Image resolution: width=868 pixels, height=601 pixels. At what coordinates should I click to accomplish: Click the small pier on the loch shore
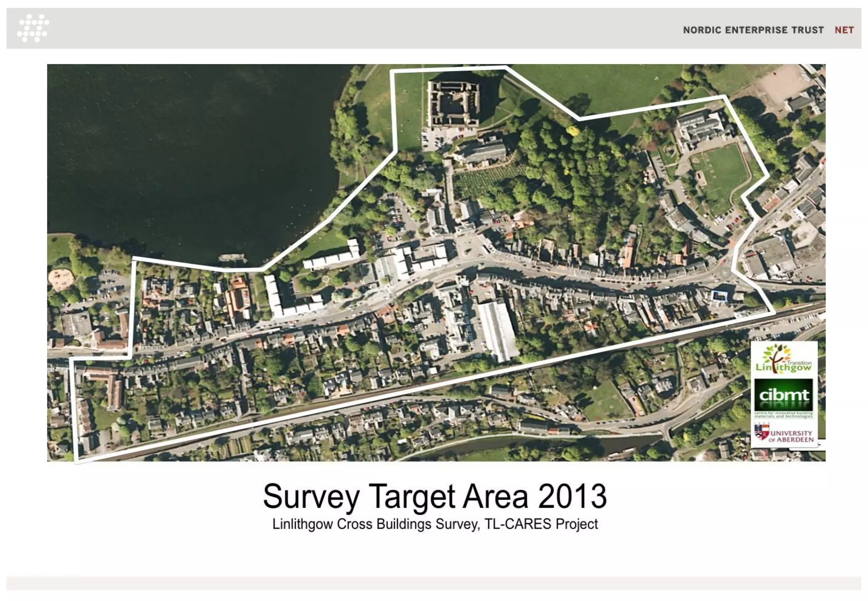(232, 257)
